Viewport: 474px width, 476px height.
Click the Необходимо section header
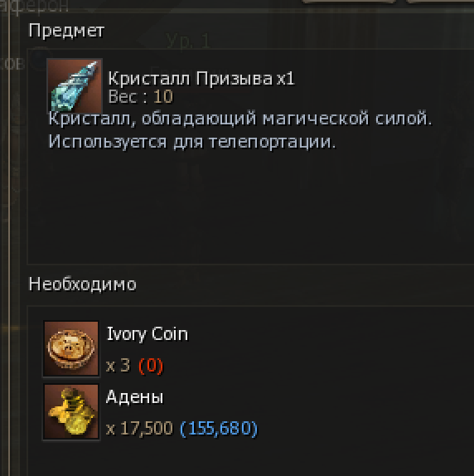click(x=83, y=284)
